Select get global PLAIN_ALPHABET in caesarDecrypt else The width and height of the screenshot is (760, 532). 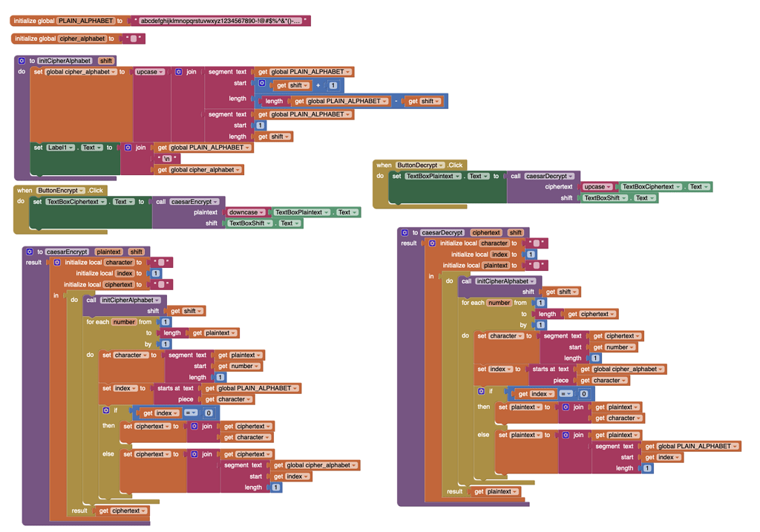[692, 446]
